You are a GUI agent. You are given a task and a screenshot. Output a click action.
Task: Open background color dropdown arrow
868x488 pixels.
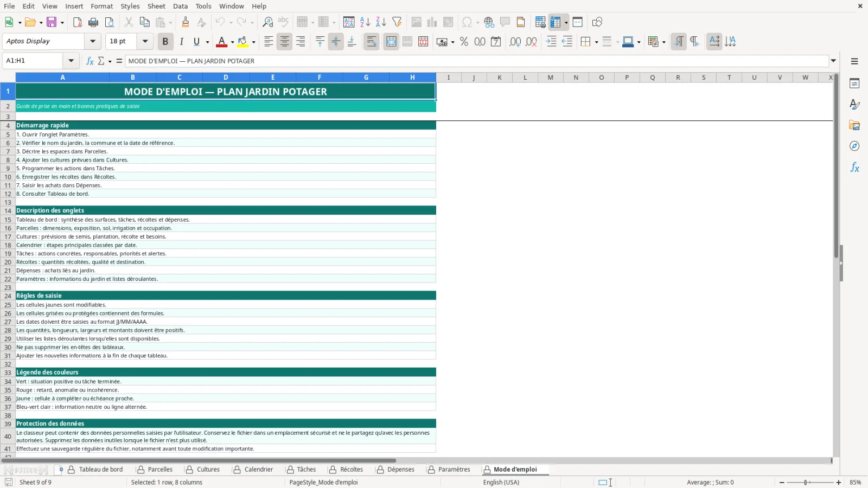253,42
